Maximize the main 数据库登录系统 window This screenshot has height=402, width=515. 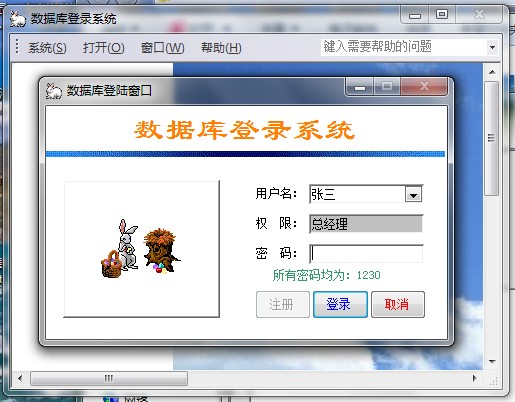point(442,15)
